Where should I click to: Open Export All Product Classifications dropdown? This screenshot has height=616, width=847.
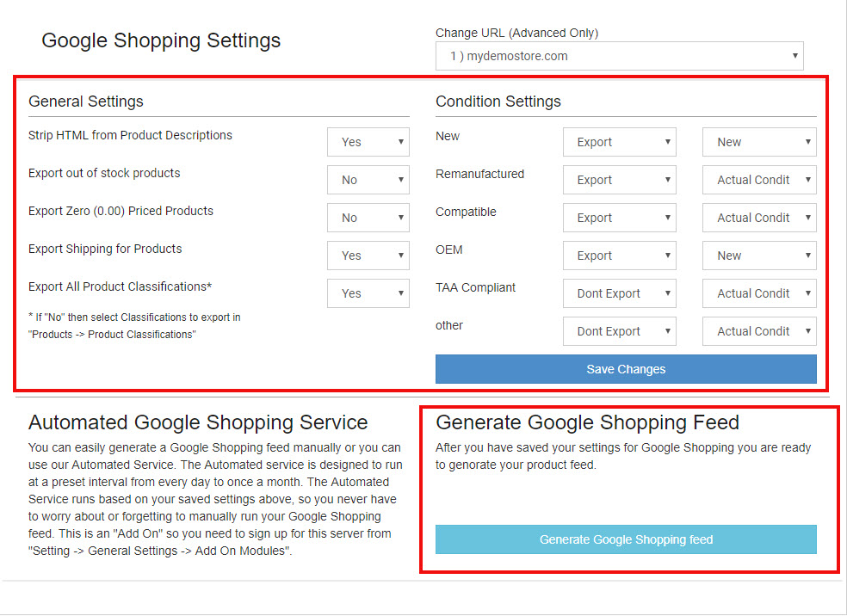click(368, 293)
